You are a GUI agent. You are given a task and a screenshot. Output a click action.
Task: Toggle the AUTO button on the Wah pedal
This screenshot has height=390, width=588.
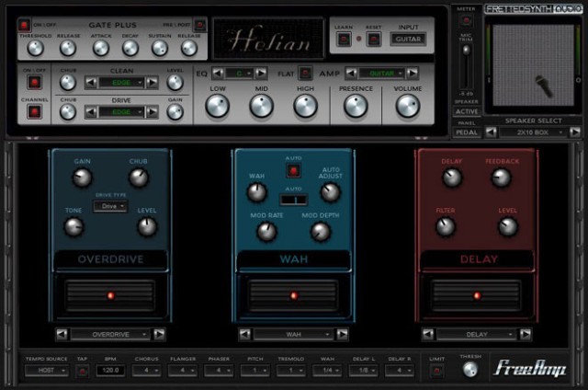[x=293, y=171]
